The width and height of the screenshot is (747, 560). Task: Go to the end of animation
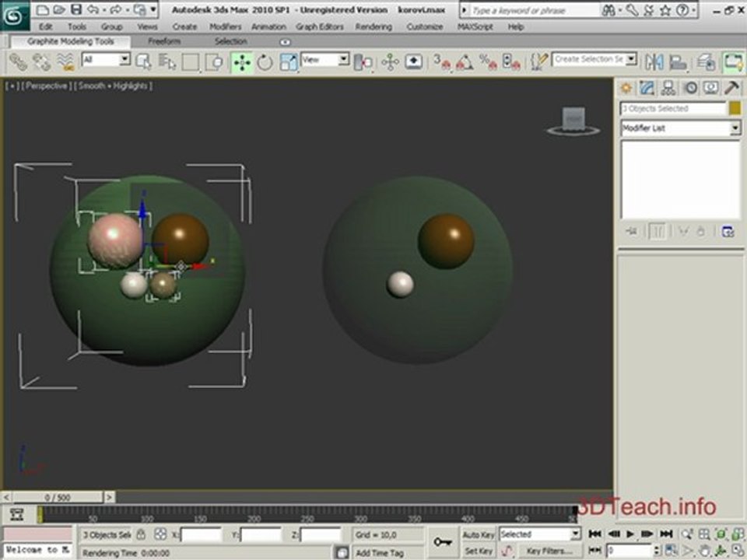(x=666, y=534)
